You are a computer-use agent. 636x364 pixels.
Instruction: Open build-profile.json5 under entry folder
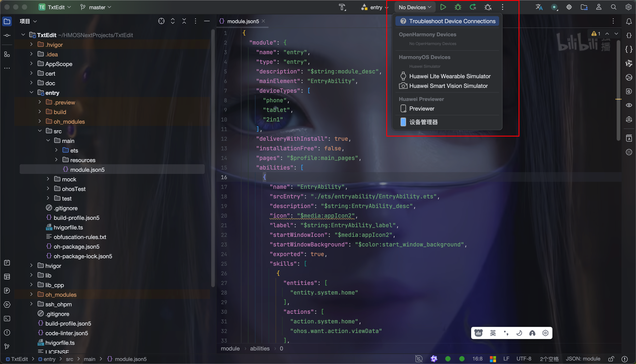pyautogui.click(x=76, y=218)
